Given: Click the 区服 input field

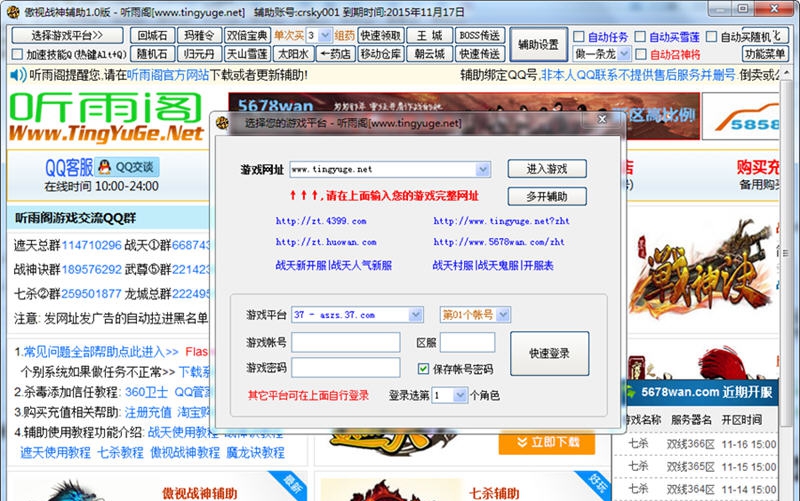Looking at the screenshot, I should [x=467, y=342].
